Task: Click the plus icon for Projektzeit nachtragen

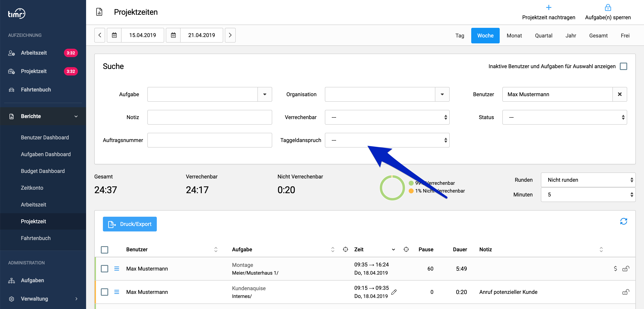Action: tap(548, 8)
